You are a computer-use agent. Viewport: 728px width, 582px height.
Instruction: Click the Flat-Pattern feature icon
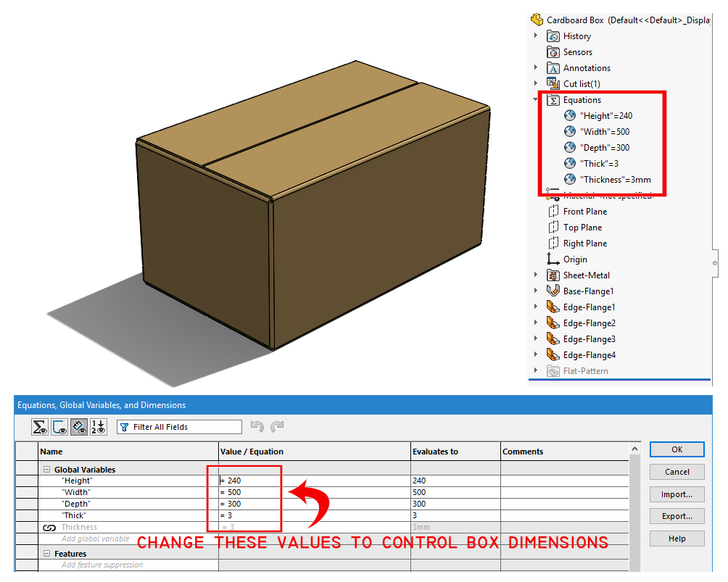553,371
